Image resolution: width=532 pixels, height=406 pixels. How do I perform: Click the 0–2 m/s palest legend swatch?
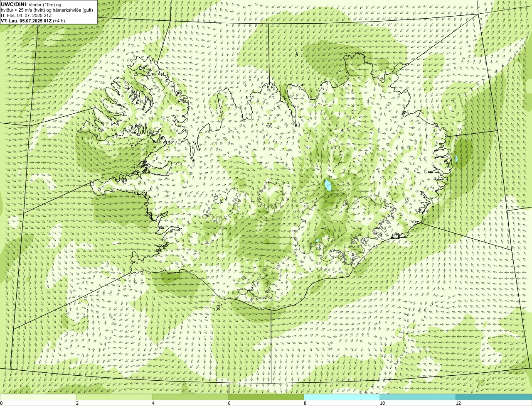[x=38, y=397]
